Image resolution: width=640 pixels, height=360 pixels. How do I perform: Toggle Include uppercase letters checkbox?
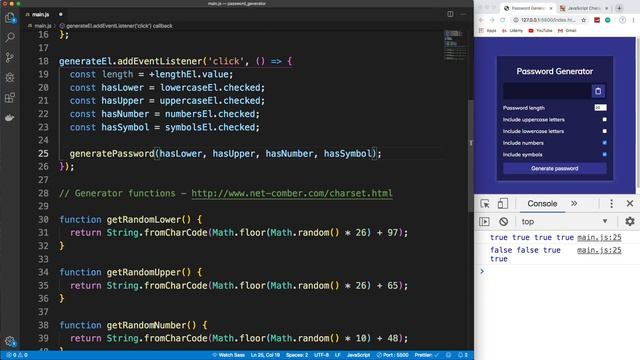(x=604, y=120)
